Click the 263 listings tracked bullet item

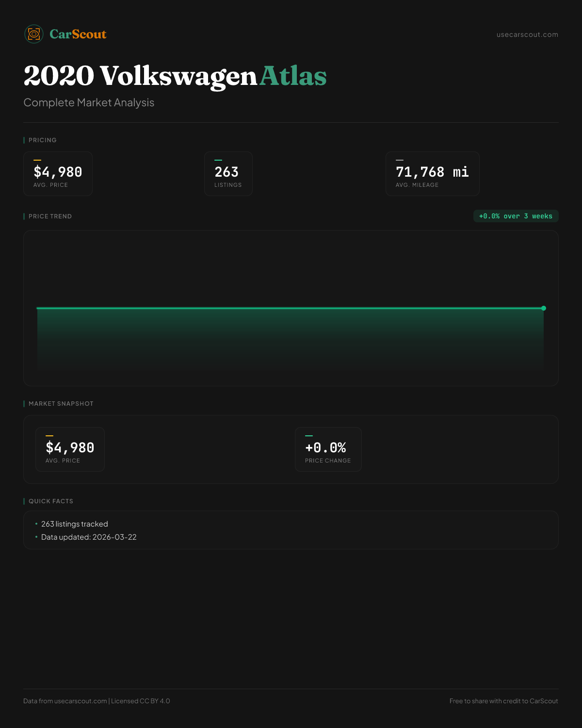point(75,524)
